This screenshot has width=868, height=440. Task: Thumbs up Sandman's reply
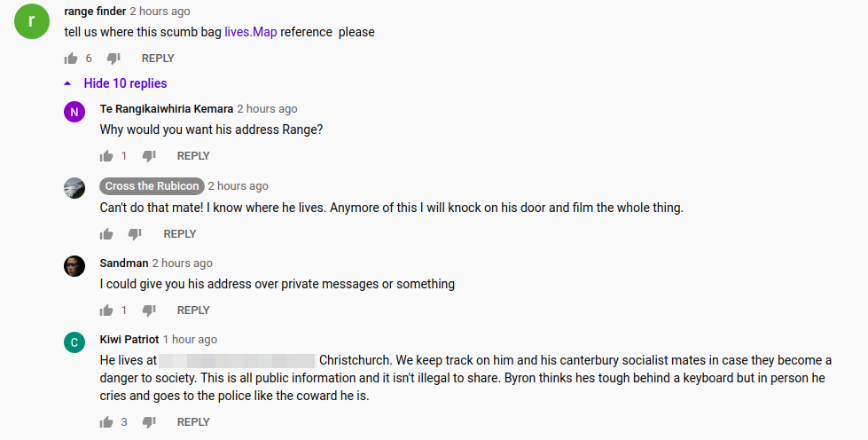[106, 310]
